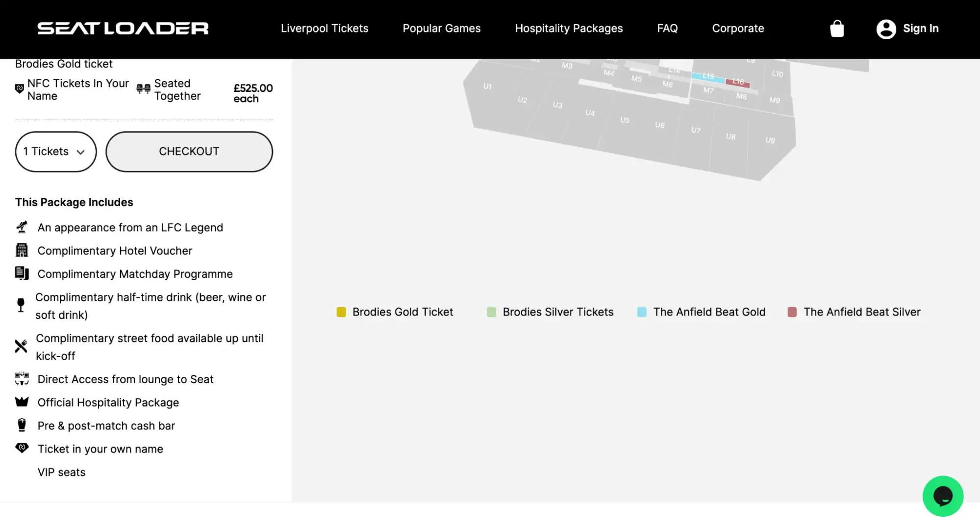Select the crossed cutlery street food icon
Viewport: 980px width, 528px height.
point(21,346)
